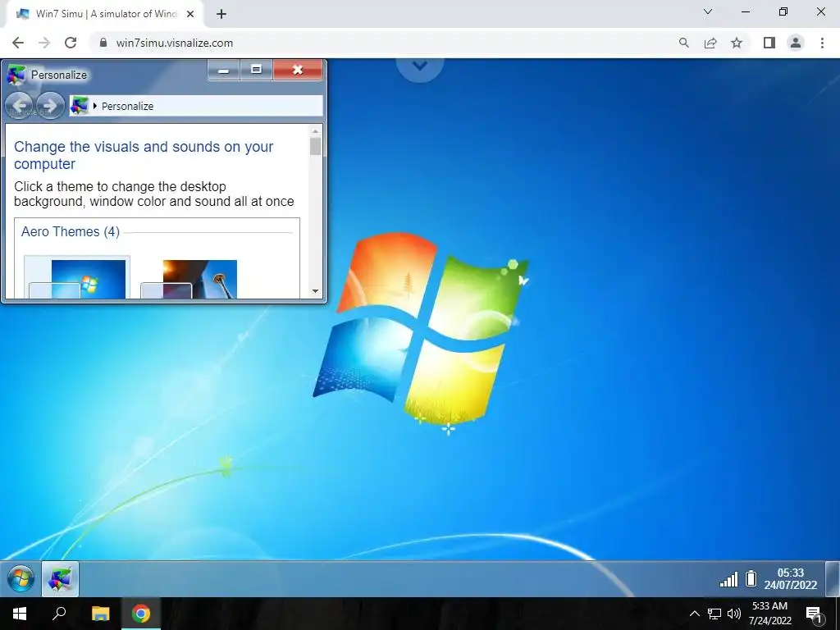Screen dimensions: 840x630
Task: Open Chrome three-dot menu
Action: pos(822,43)
